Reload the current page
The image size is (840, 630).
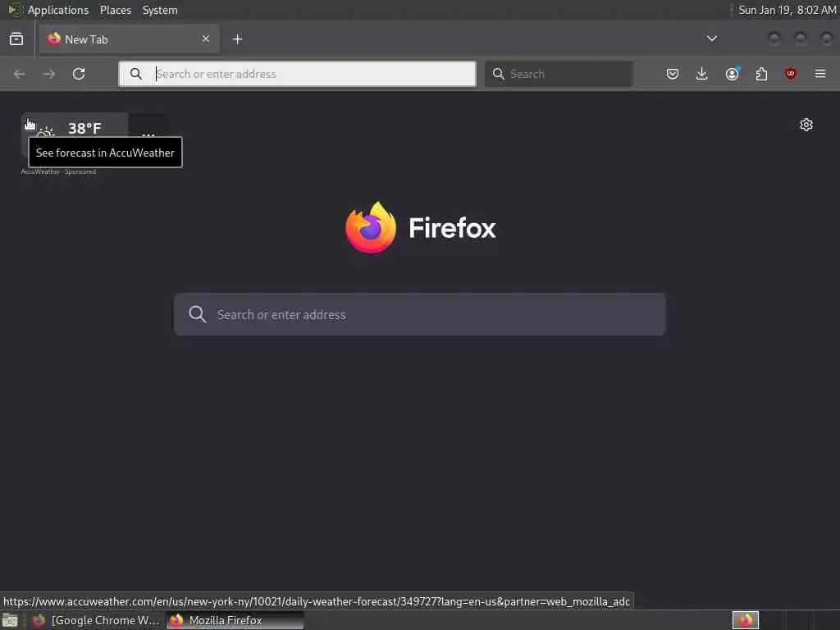click(x=79, y=74)
